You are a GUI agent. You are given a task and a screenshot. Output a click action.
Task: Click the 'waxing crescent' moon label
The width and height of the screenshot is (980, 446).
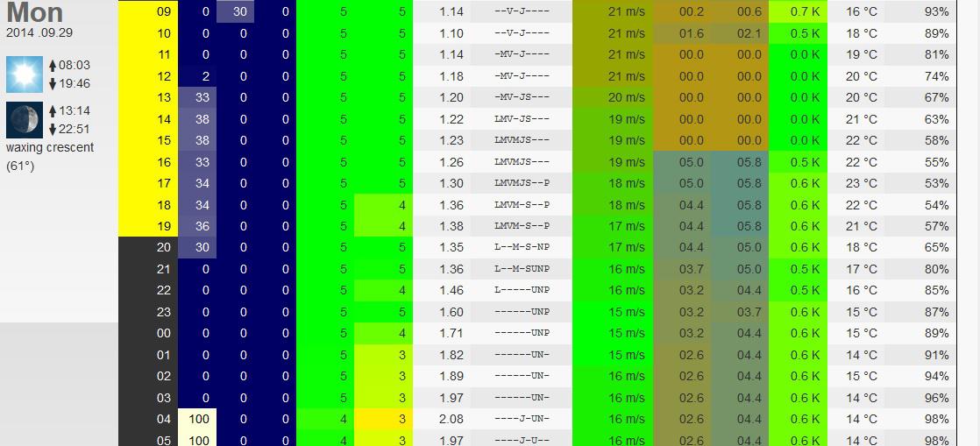[50, 148]
